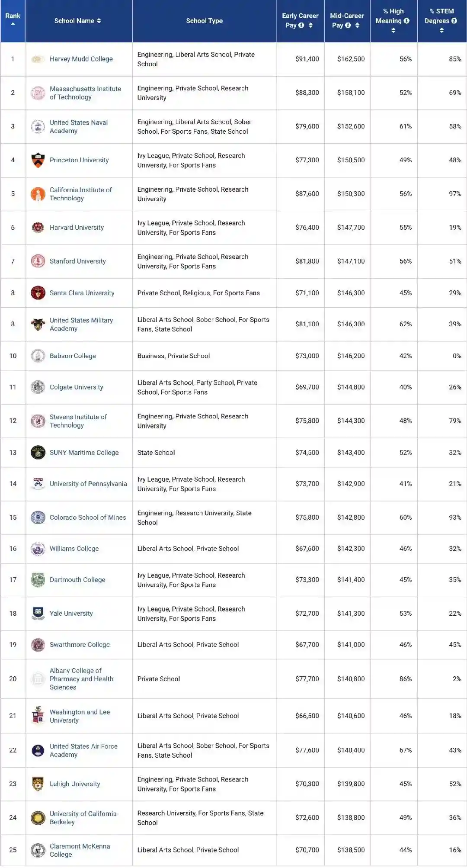
Task: Click the Early Career Pay info icon
Action: 301,26
